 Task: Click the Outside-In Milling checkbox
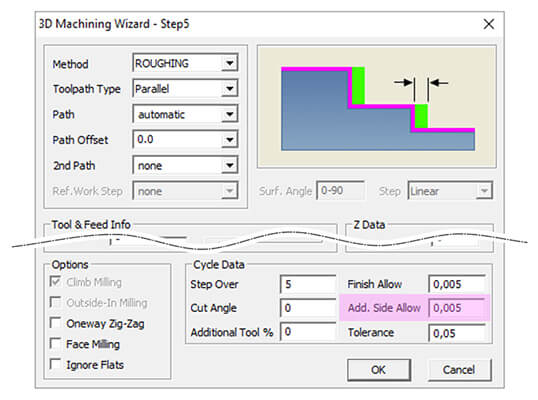coord(55,302)
